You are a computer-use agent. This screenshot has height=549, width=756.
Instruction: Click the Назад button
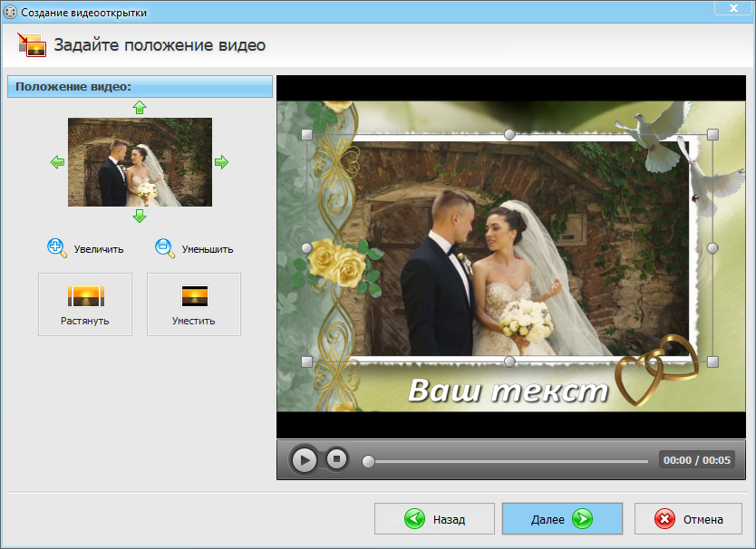pos(434,518)
